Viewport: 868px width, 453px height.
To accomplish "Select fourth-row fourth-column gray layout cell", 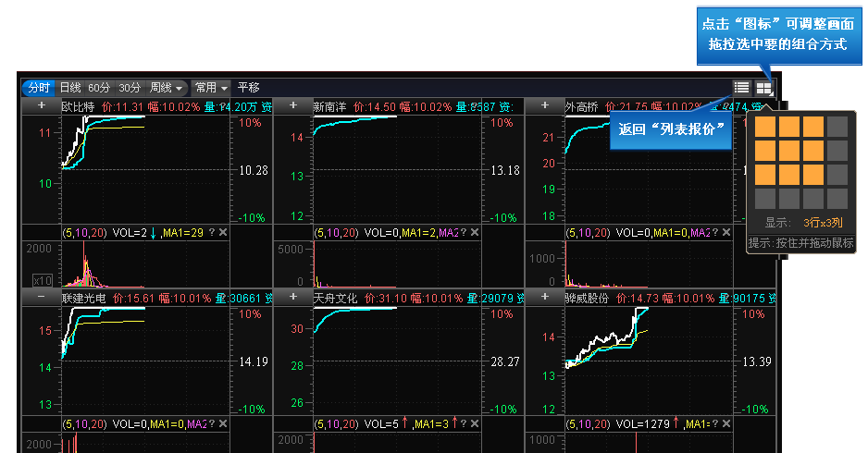I will (x=837, y=199).
